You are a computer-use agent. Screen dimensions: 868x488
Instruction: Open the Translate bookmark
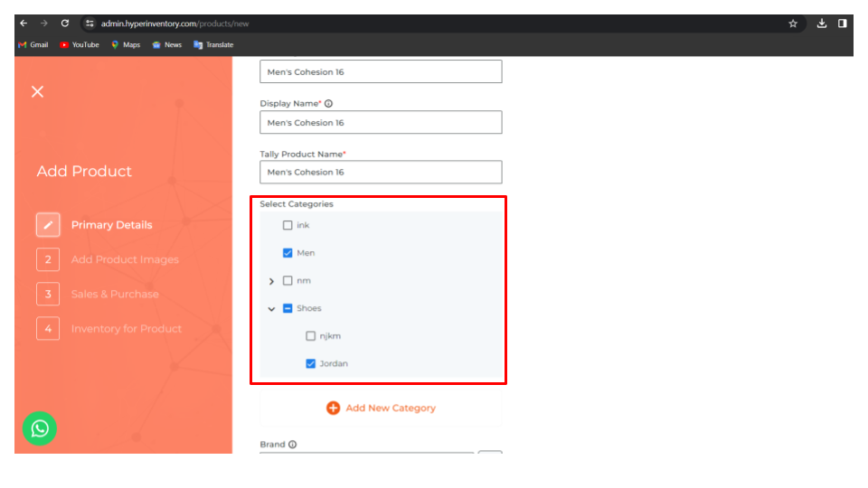pyautogui.click(x=213, y=45)
